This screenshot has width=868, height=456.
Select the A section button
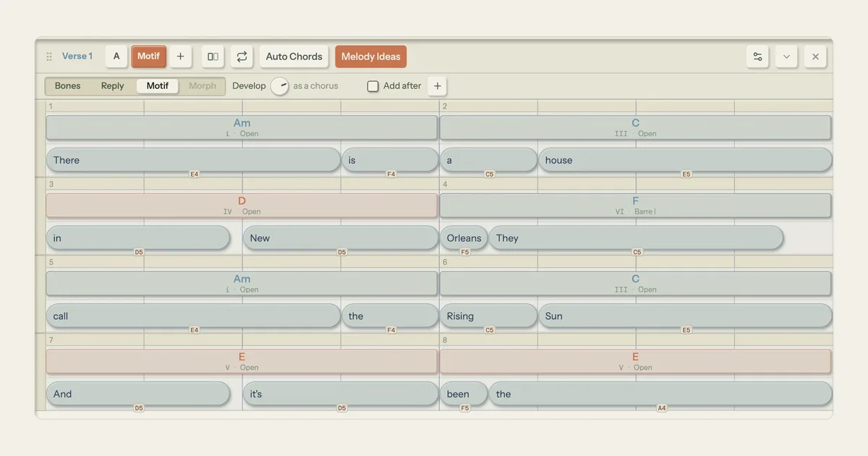pos(116,56)
